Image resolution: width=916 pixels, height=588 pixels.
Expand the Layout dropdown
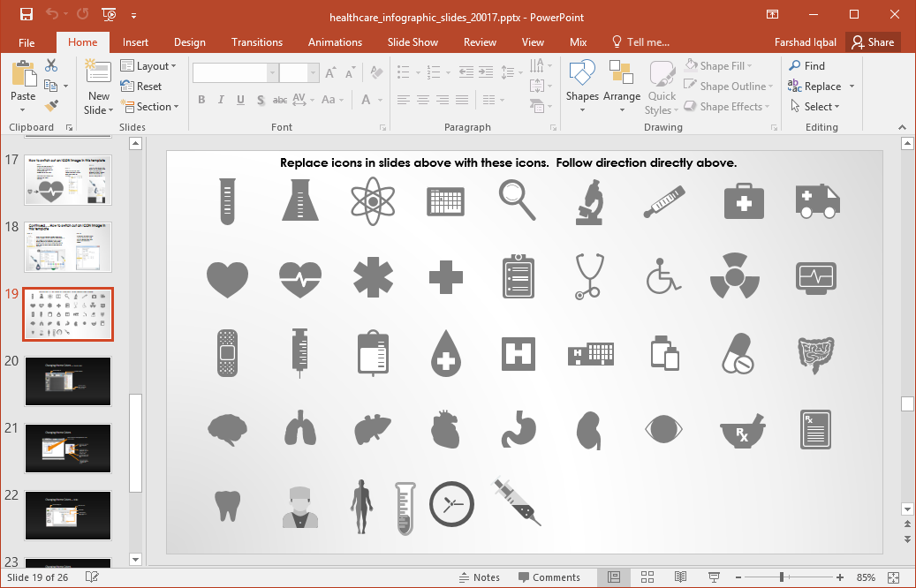(148, 66)
